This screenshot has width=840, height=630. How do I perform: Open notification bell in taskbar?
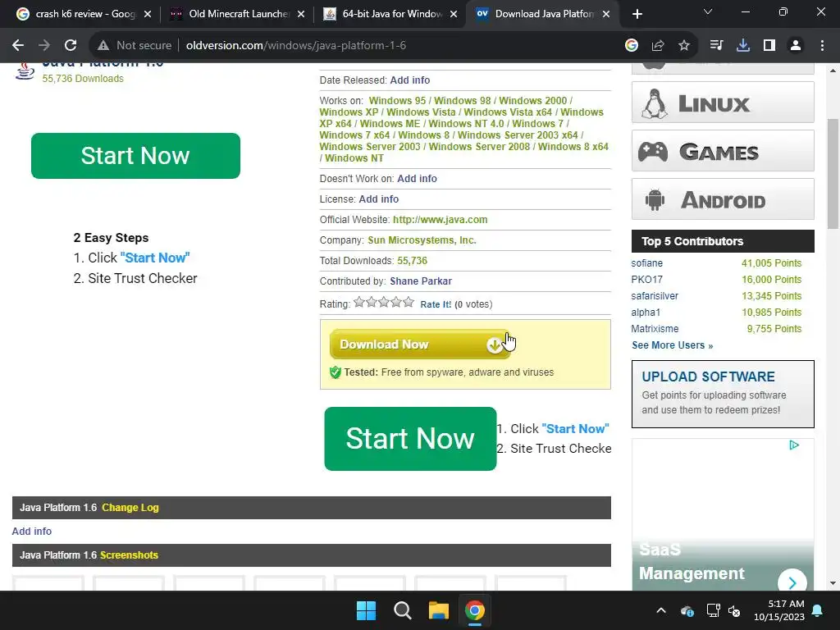[818, 610]
